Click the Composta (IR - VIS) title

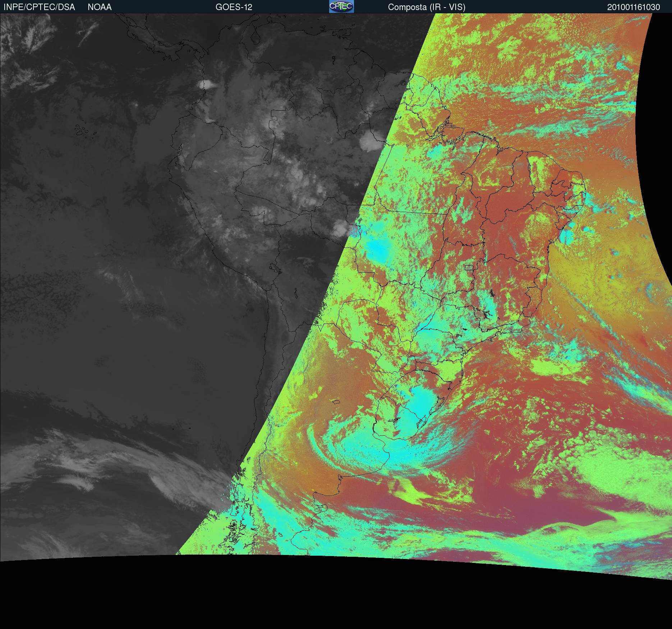pyautogui.click(x=427, y=7)
